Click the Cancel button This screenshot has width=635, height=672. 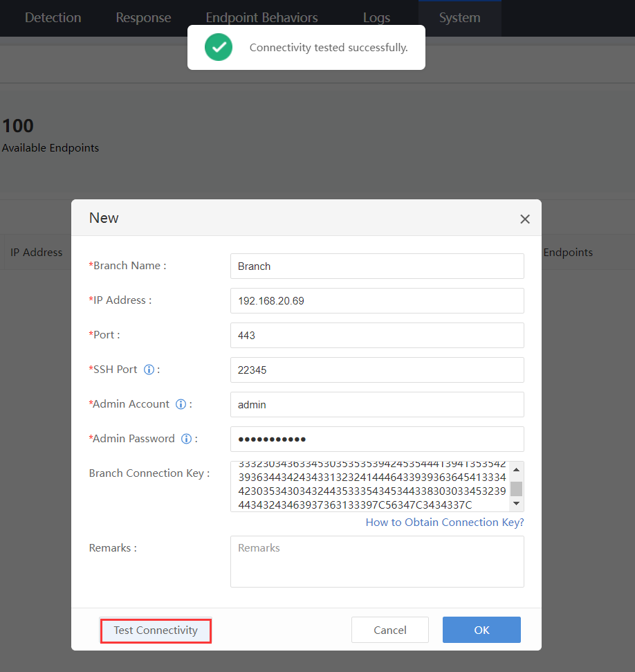pyautogui.click(x=390, y=630)
